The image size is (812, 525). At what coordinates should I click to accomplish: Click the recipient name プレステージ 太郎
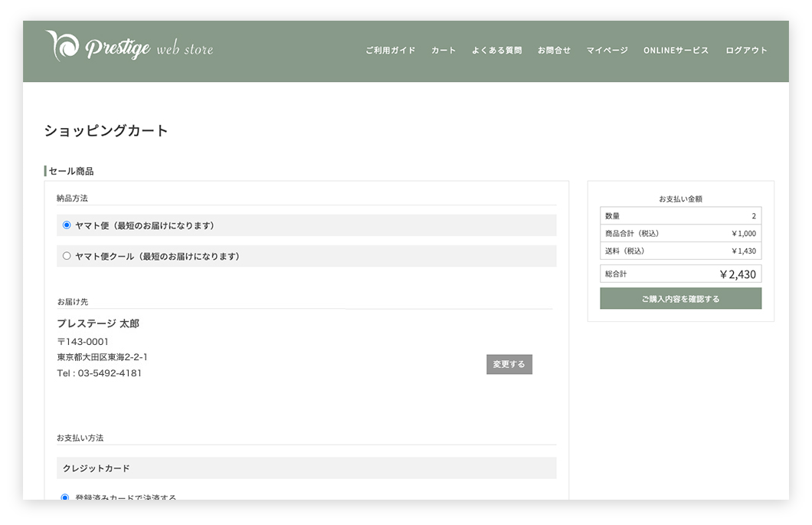point(98,323)
